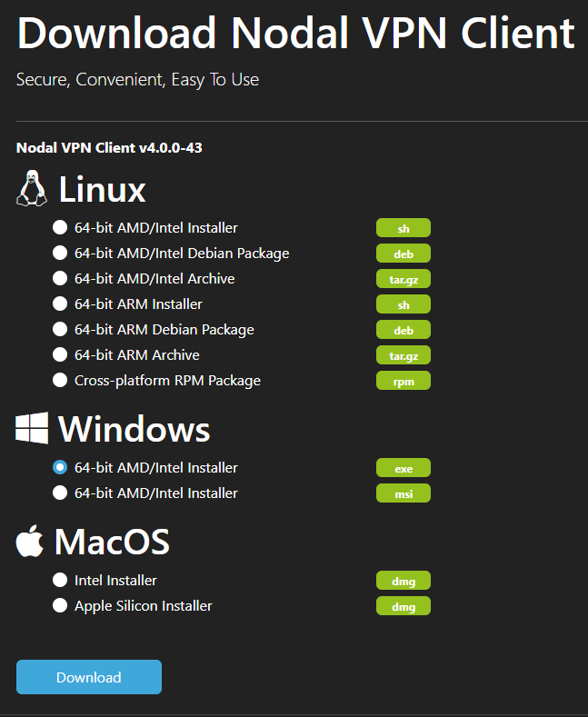Choose MacOS Intel Installer radio button
588x717 pixels.
coord(60,581)
